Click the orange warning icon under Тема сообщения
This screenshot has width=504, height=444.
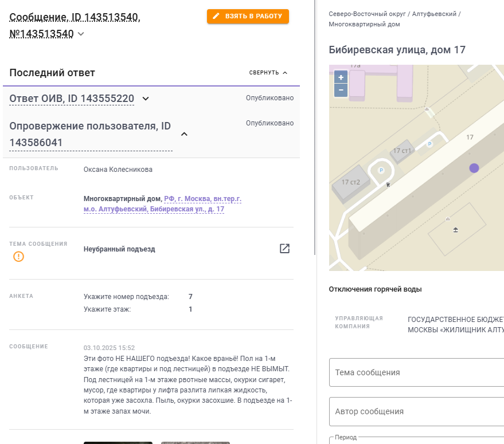tap(19, 256)
